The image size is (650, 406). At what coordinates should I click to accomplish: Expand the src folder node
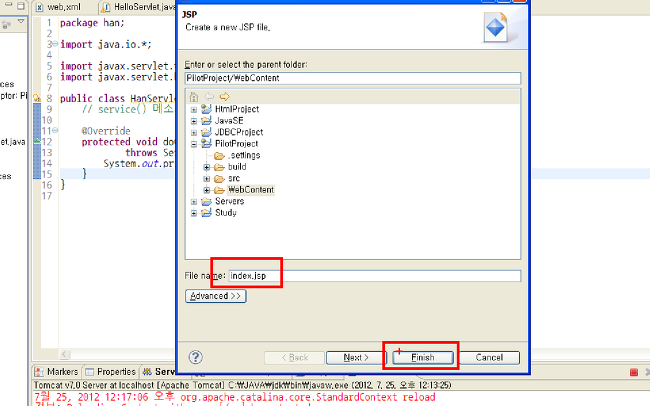click(206, 179)
